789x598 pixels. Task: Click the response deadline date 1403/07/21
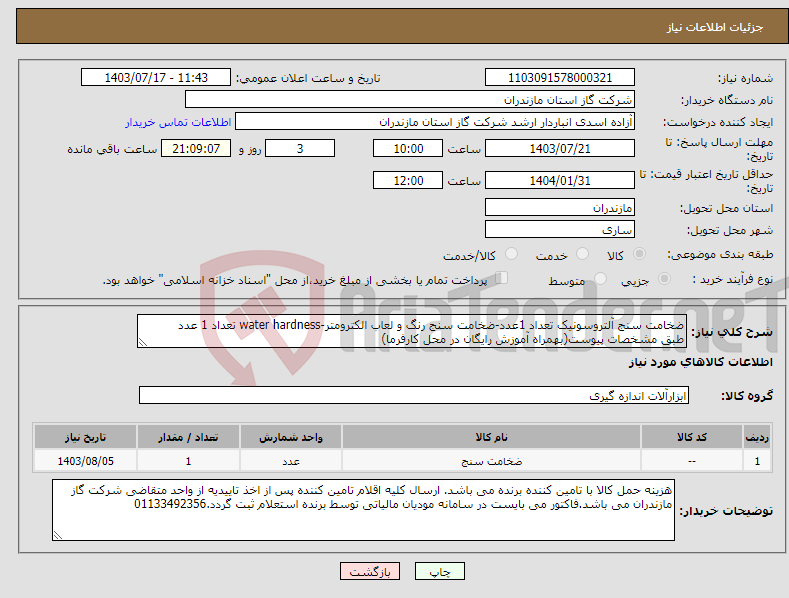point(560,148)
